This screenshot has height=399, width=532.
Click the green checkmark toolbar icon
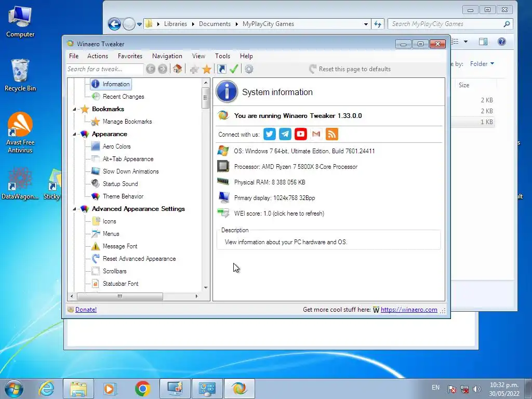[x=234, y=69]
